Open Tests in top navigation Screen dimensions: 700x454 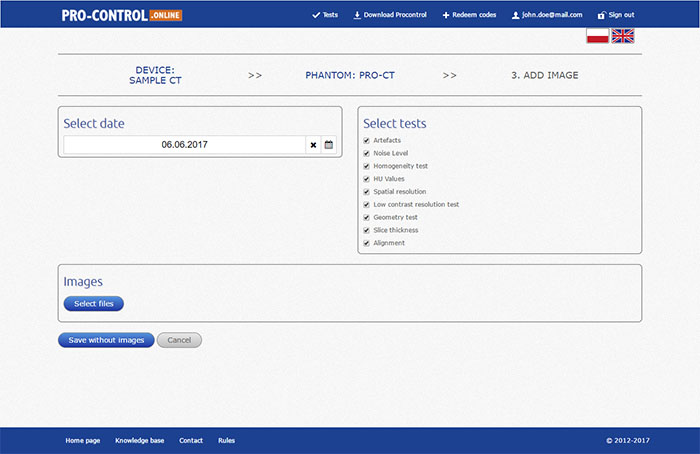pos(325,15)
